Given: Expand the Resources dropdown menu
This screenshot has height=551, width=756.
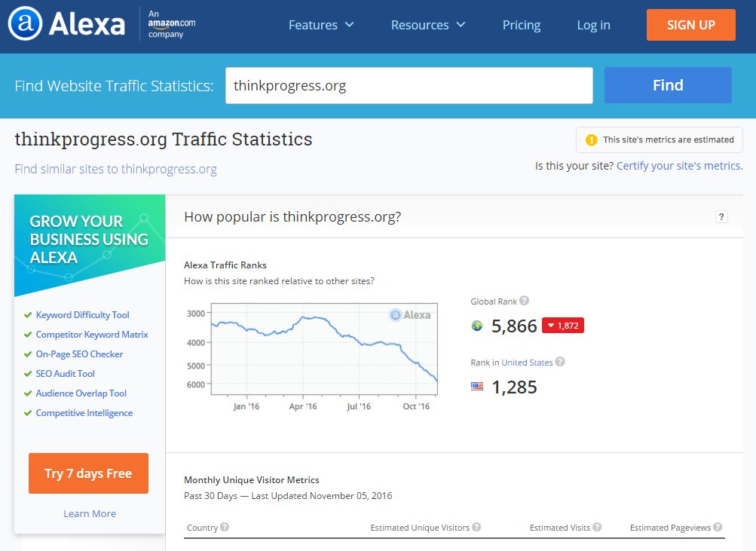Looking at the screenshot, I should click(428, 25).
